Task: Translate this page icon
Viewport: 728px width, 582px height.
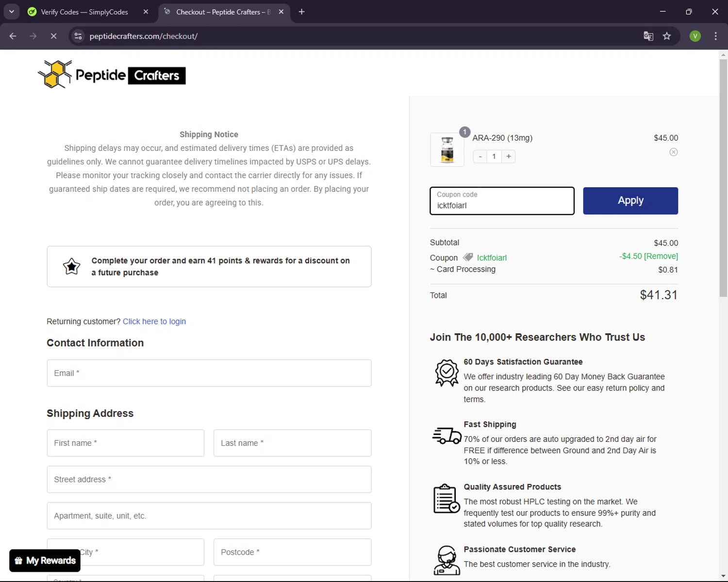Action: click(648, 36)
